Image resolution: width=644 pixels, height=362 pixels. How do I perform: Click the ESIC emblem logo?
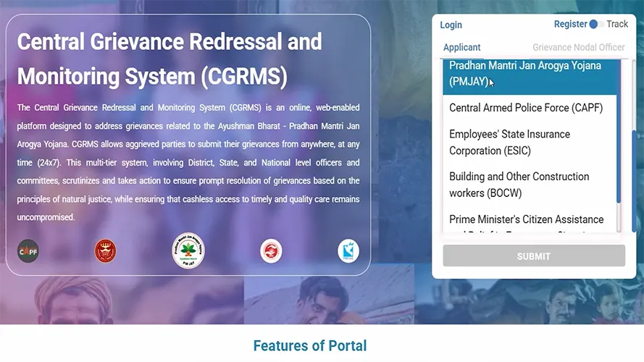tap(105, 251)
